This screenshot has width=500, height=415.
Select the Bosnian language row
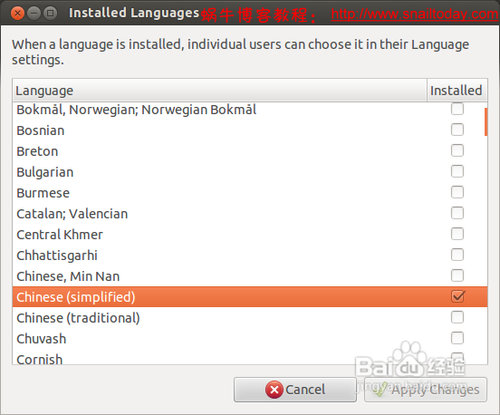(250, 130)
